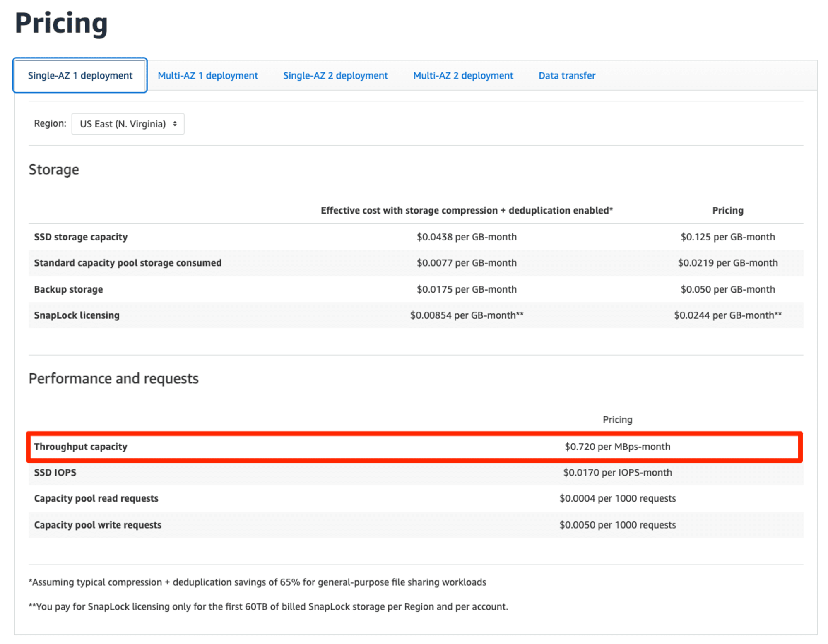Click the $0.125 per GB-month price

728,237
